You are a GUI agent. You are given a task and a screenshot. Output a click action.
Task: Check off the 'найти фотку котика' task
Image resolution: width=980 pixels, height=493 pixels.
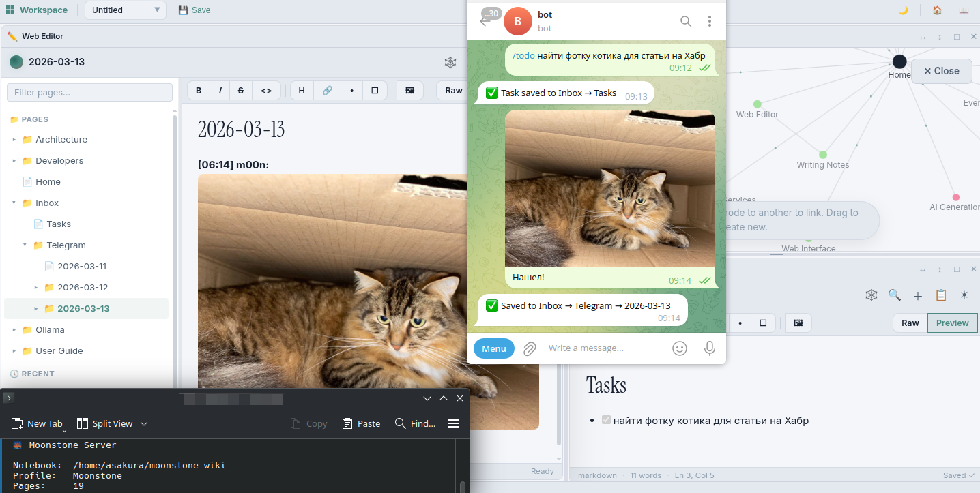tap(606, 420)
